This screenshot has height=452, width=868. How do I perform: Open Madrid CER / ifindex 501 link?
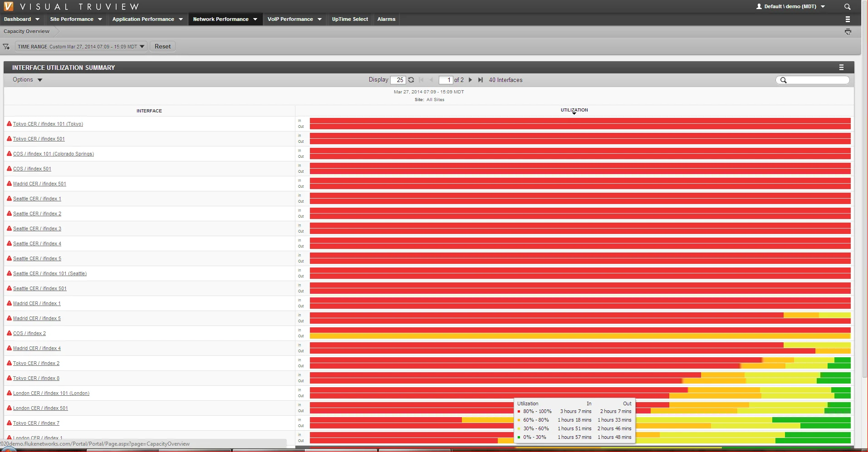tap(39, 184)
